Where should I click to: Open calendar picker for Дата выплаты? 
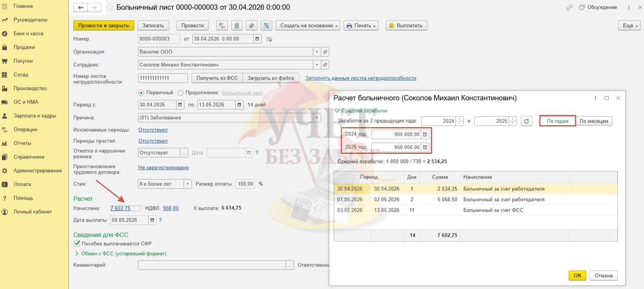pos(152,220)
